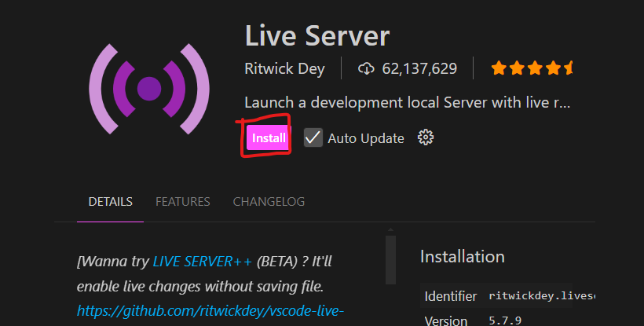Open publisher Ritwick Dey link
This screenshot has height=326, width=644.
pos(284,68)
